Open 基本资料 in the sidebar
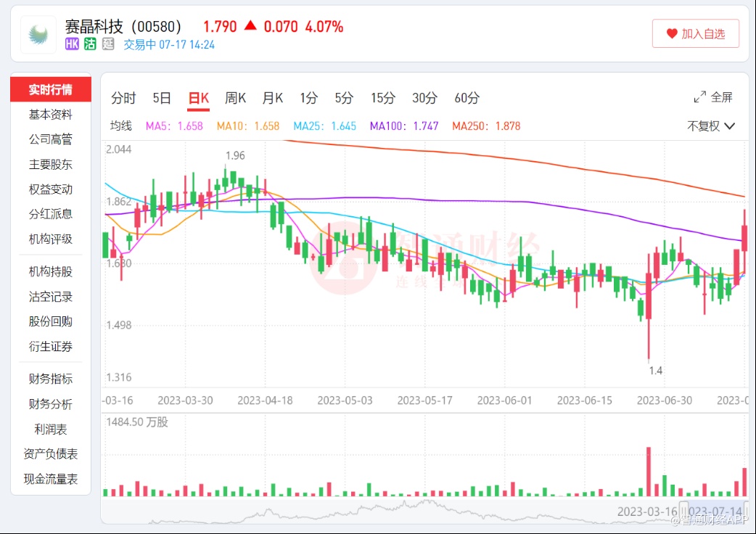756x534 pixels. coord(51,115)
